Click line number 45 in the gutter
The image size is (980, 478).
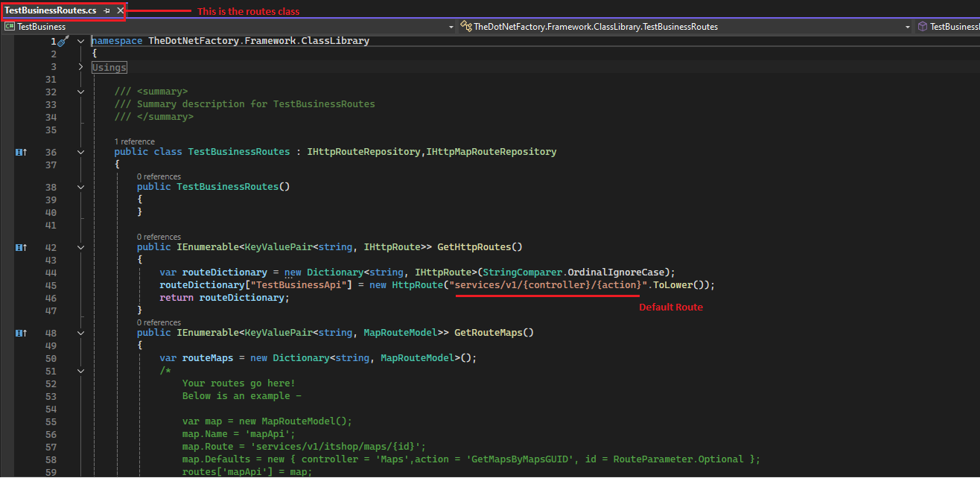51,285
